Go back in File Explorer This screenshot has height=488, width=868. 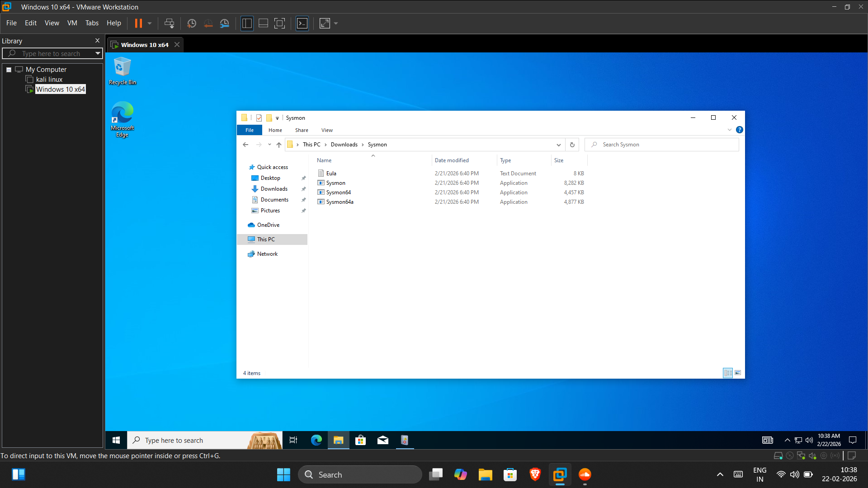(245, 145)
